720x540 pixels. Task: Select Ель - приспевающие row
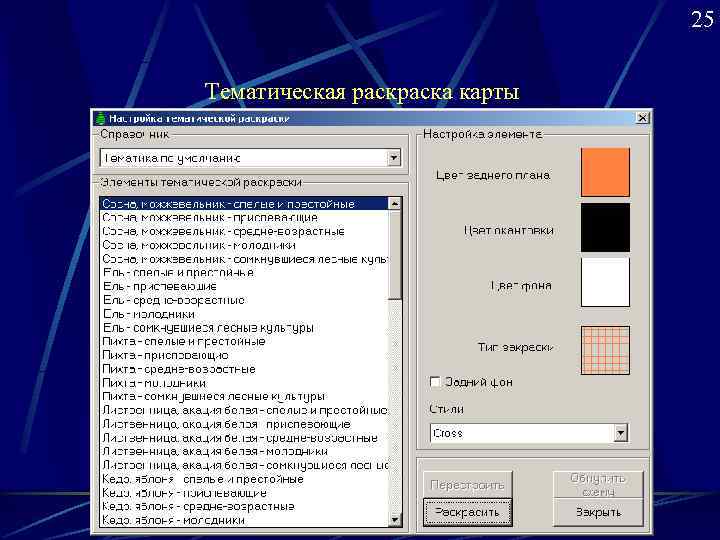point(244,287)
